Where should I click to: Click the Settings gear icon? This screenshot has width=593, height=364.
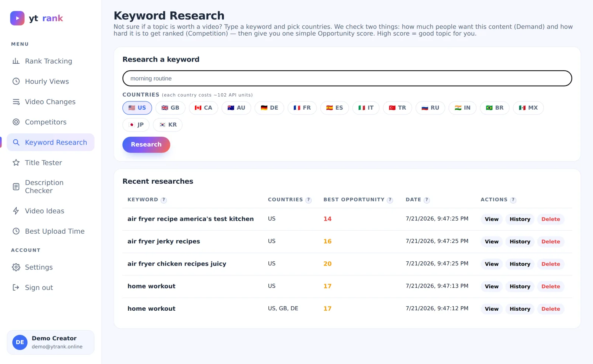pos(16,267)
